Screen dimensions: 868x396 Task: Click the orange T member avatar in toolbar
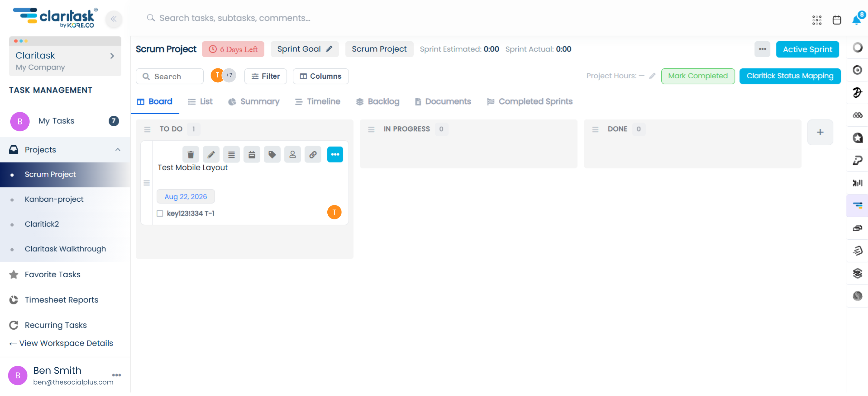point(217,75)
